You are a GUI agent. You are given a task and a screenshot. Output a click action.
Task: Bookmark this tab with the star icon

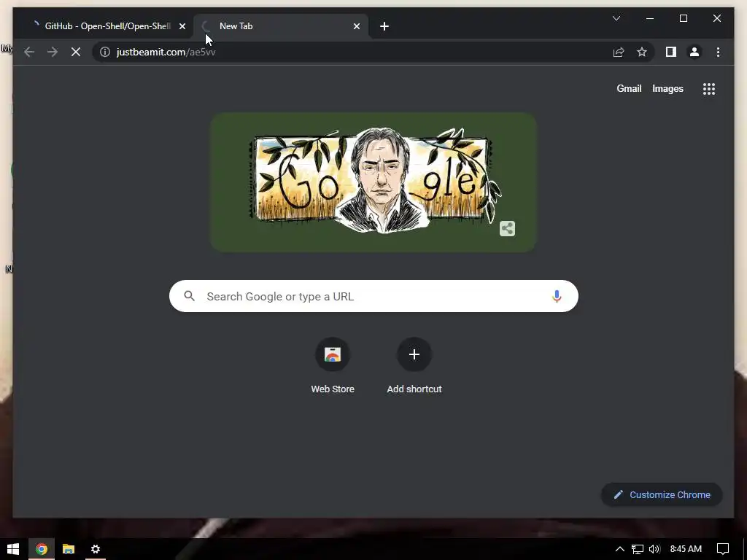(x=642, y=52)
